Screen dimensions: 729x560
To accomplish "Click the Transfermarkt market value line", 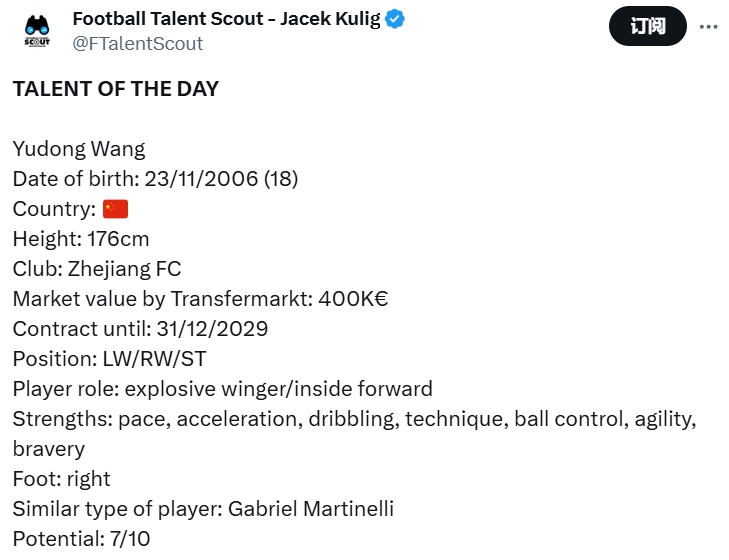I will (x=200, y=299).
